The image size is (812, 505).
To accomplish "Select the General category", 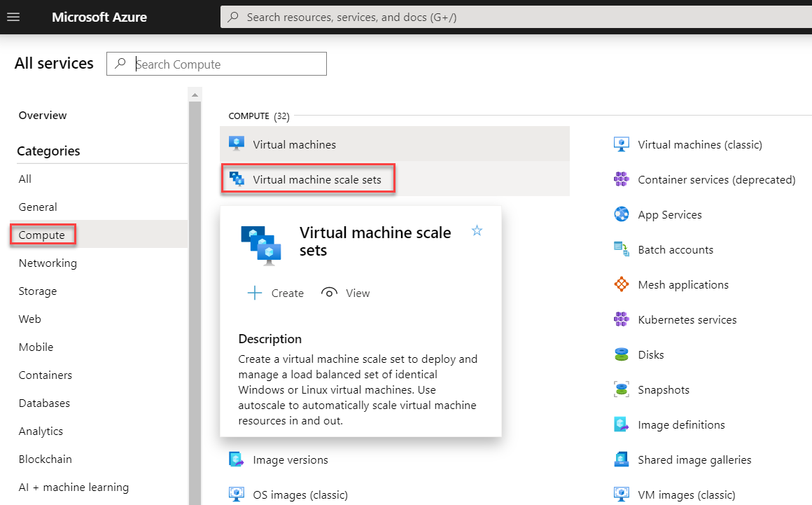I will click(x=38, y=207).
